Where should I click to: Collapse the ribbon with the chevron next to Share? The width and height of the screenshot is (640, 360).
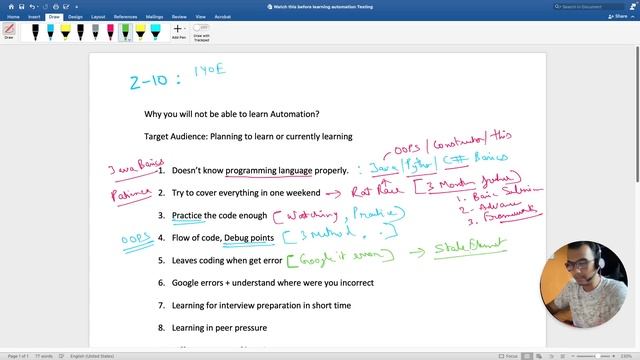tap(633, 17)
